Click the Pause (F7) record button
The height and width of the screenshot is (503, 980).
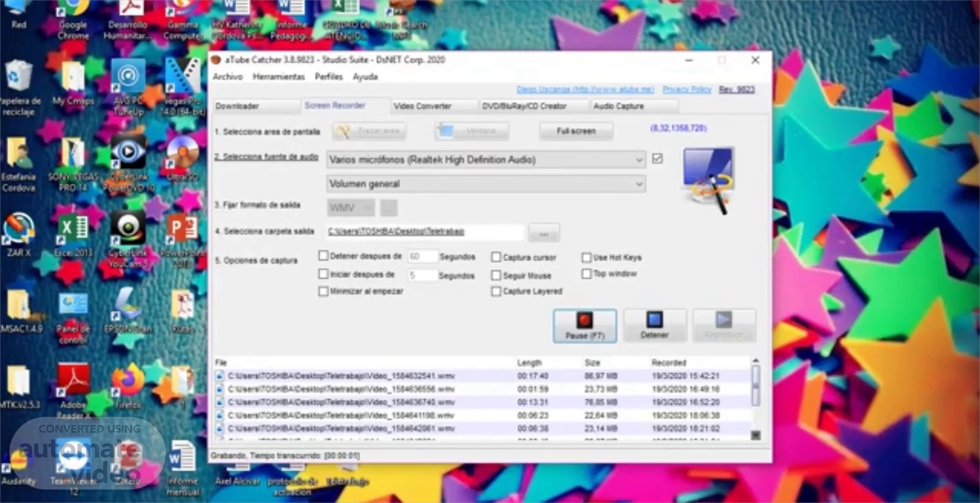click(584, 326)
